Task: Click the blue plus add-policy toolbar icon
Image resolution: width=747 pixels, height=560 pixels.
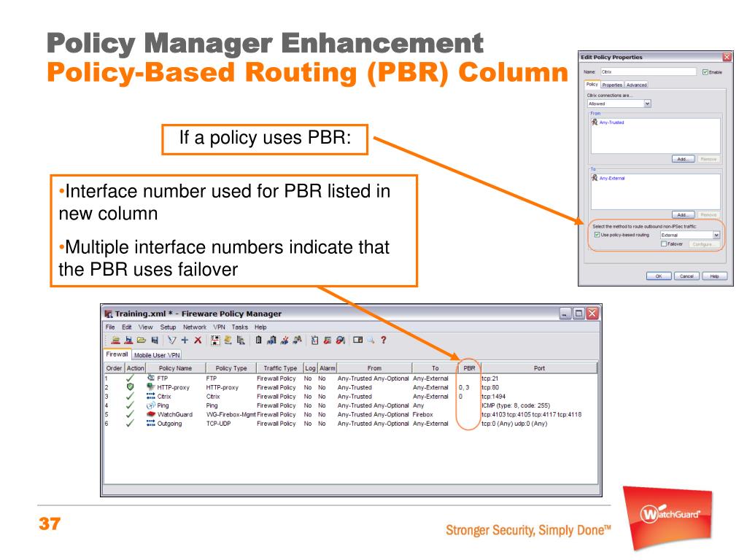Action: (x=185, y=340)
